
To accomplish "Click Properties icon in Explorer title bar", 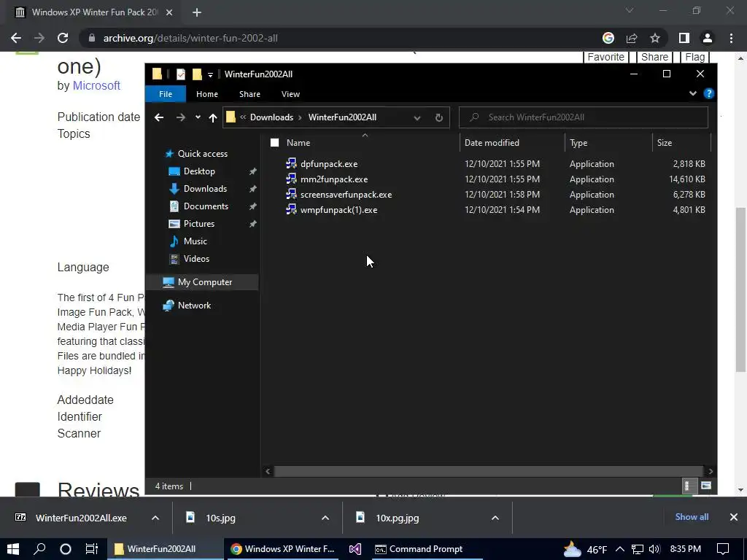I will (181, 74).
